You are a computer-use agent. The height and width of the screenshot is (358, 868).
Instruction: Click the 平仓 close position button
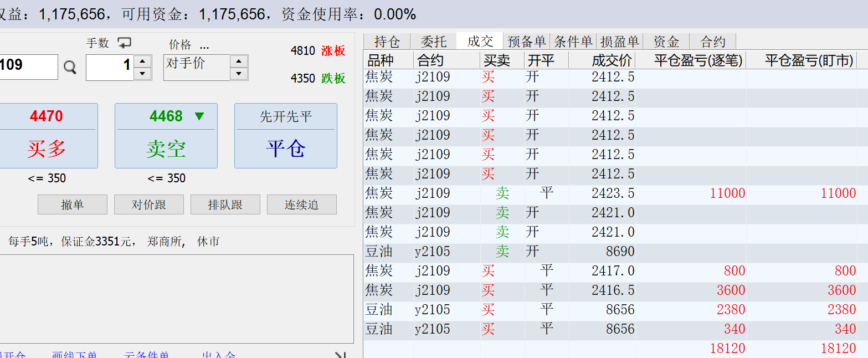pyautogui.click(x=286, y=136)
